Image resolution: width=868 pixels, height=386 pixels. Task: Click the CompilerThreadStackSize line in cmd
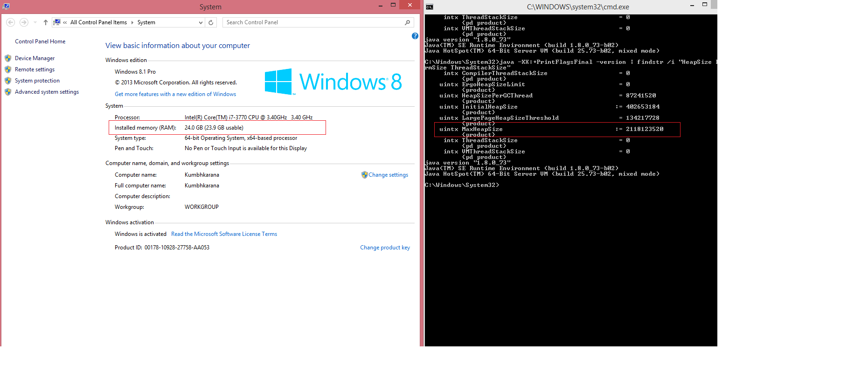pyautogui.click(x=536, y=73)
